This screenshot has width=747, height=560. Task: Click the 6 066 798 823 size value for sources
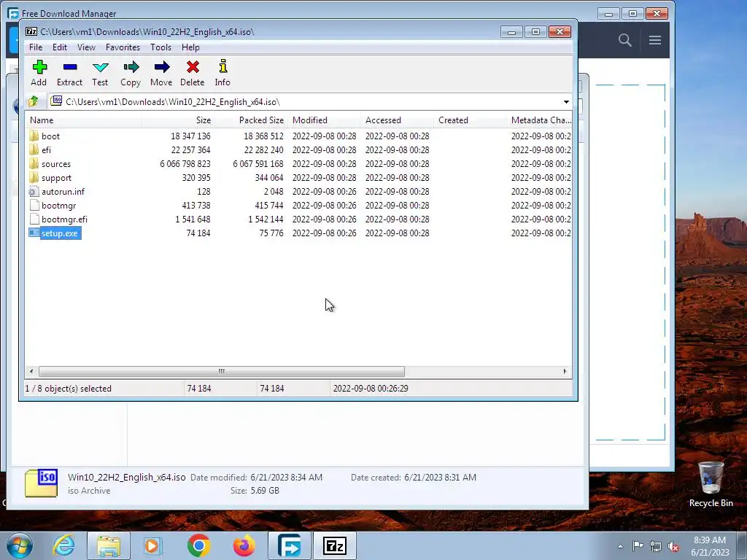[185, 164]
